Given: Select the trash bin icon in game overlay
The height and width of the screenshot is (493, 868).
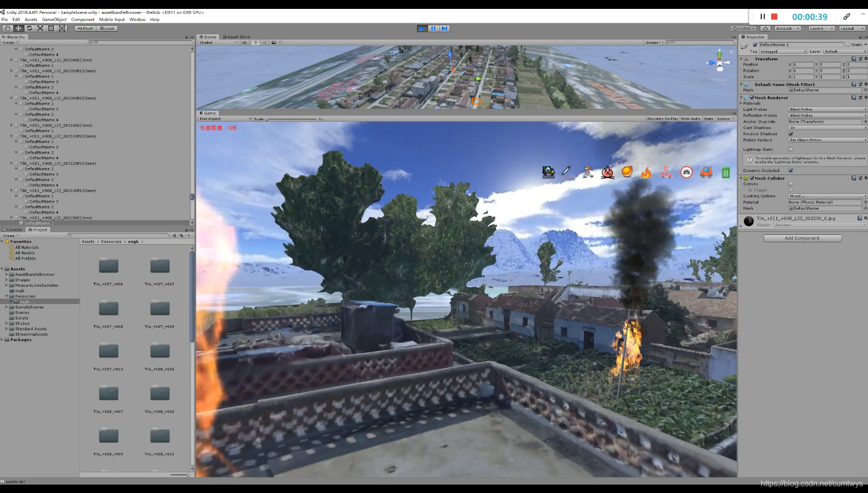Looking at the screenshot, I should pyautogui.click(x=725, y=173).
